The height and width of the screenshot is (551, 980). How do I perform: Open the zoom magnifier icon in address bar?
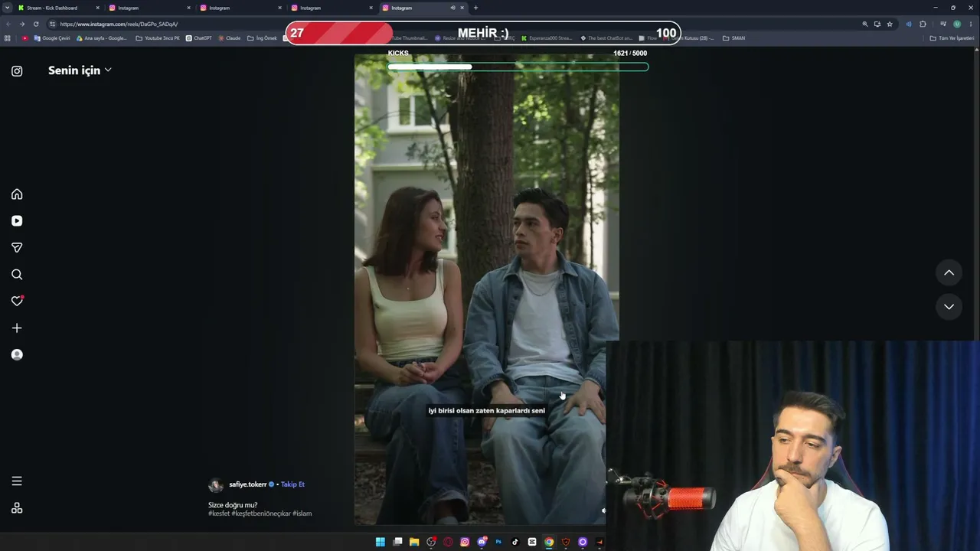point(865,24)
